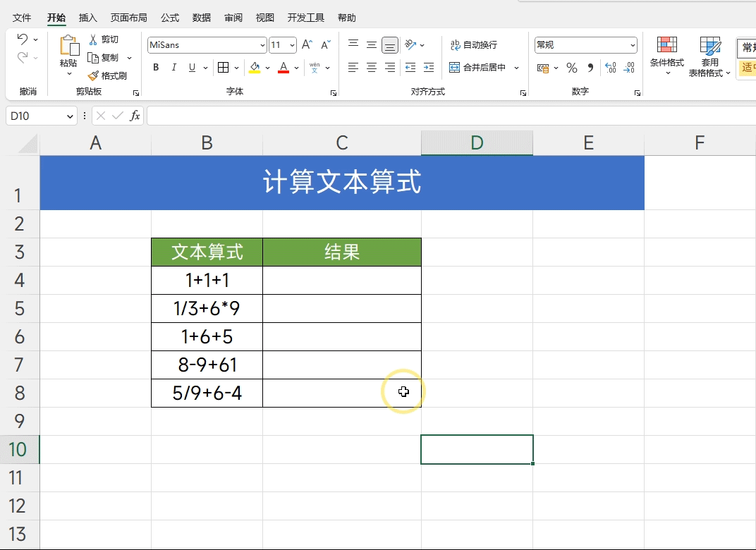Toggle bold formatting
This screenshot has width=756, height=550.
click(x=156, y=68)
